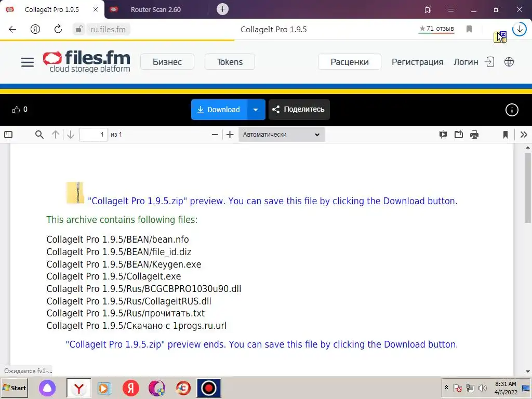Open the browser settings menu (three lines in title bar)
532x399 pixels.
(x=451, y=9)
